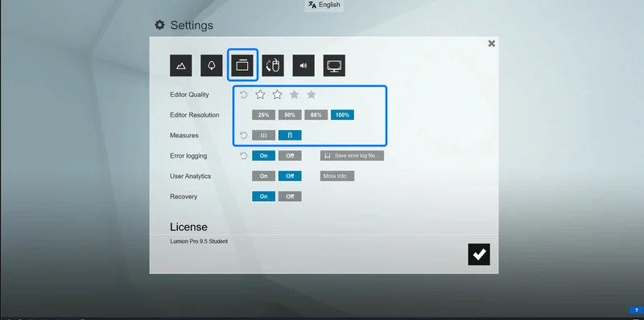Set Editor Quality to two stars
This screenshot has width=644, height=320.
click(x=277, y=95)
